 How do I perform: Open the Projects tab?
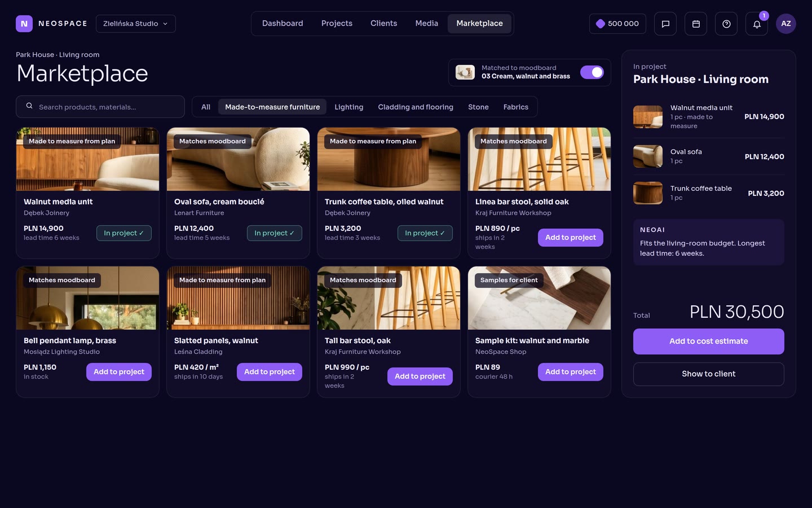click(337, 24)
